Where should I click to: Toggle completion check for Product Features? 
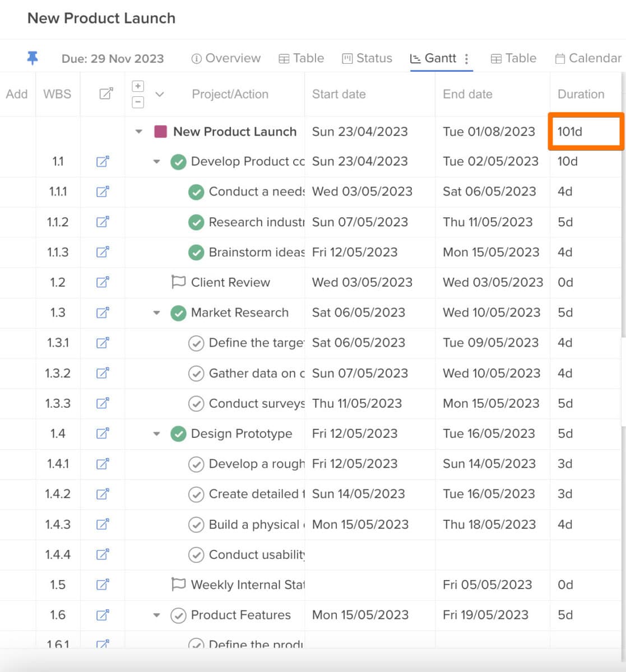(x=178, y=615)
